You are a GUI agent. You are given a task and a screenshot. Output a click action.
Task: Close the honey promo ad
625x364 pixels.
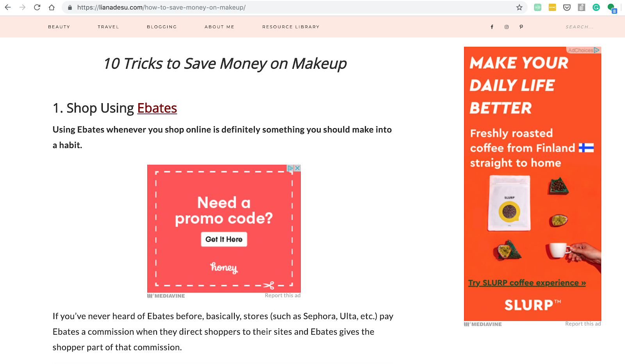[298, 168]
